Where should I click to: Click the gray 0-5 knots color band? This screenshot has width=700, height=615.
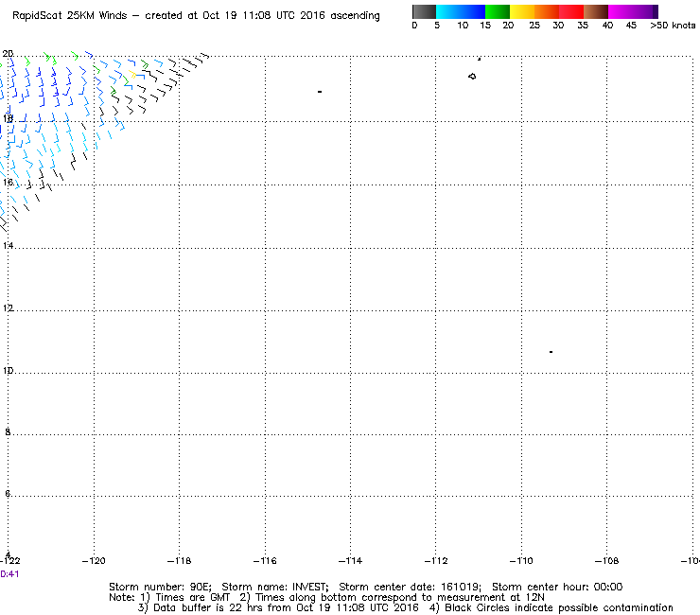[x=424, y=11]
